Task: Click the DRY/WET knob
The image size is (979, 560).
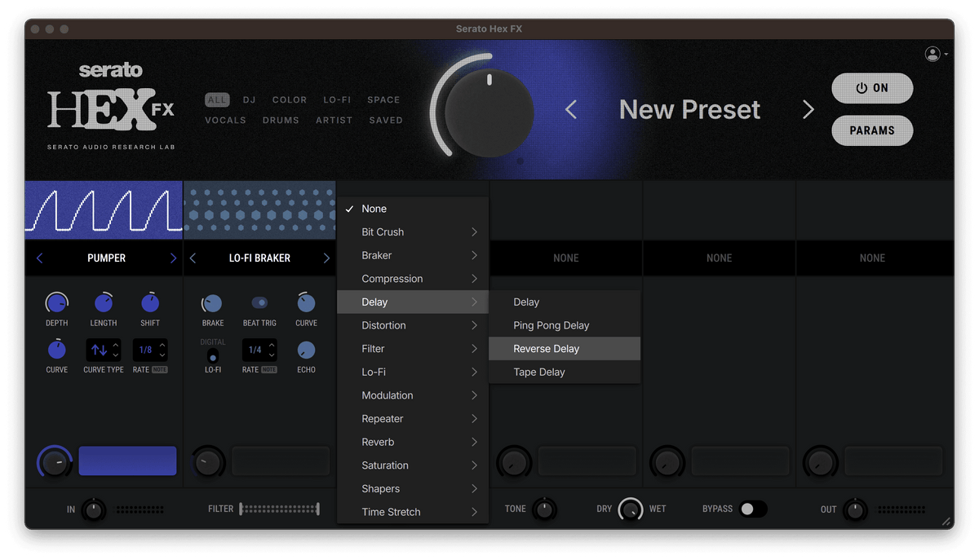Action: pyautogui.click(x=631, y=509)
